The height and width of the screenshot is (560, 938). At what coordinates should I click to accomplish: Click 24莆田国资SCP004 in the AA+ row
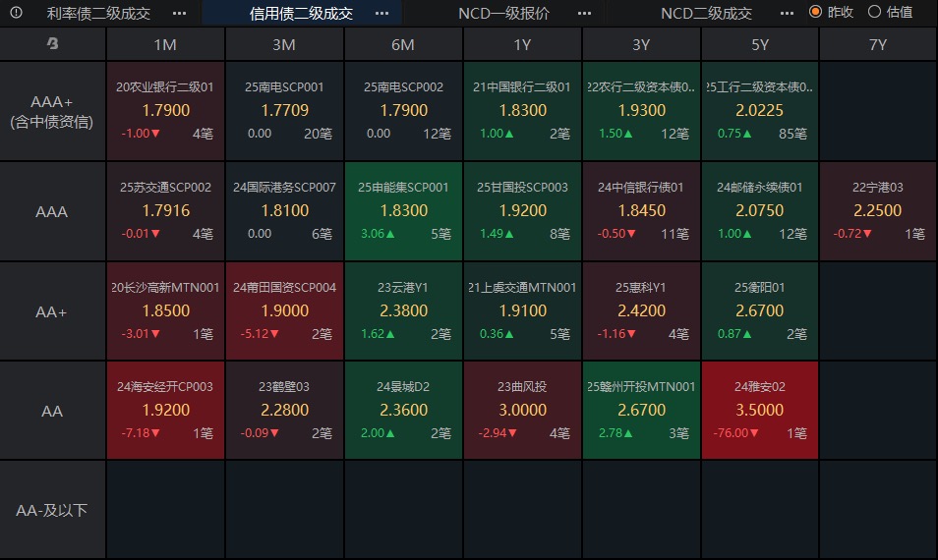click(x=284, y=288)
